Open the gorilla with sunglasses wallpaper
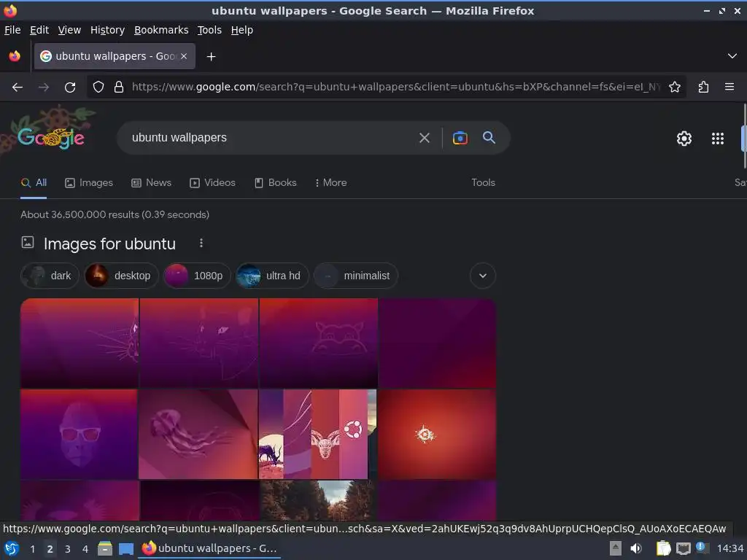This screenshot has width=747, height=560. pos(79,435)
